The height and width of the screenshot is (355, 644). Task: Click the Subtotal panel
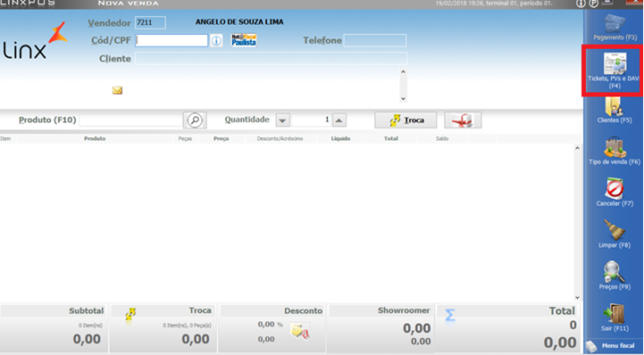pyautogui.click(x=54, y=328)
